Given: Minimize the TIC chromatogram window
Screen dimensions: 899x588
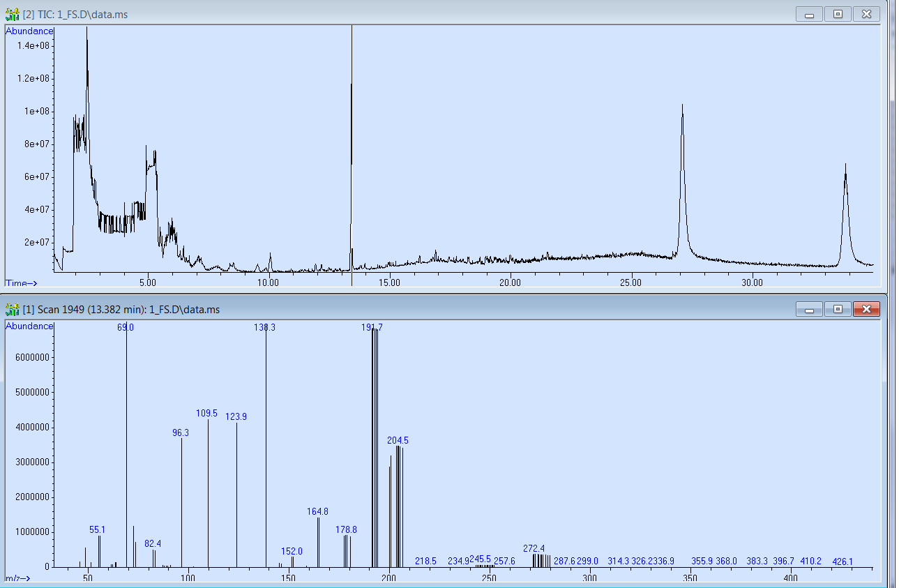Looking at the screenshot, I should tap(810, 14).
